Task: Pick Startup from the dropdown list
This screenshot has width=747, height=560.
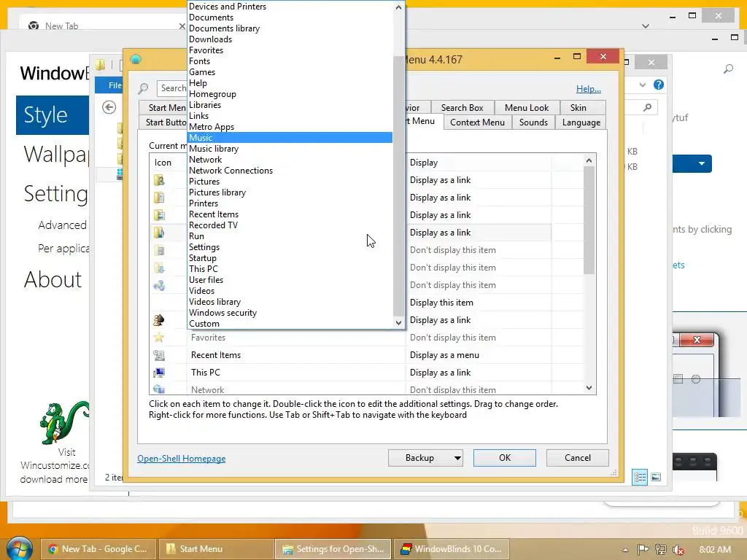Action: click(290, 259)
